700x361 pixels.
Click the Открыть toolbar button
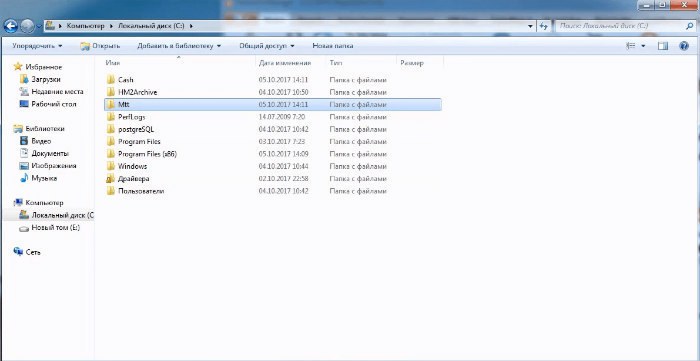coord(100,46)
